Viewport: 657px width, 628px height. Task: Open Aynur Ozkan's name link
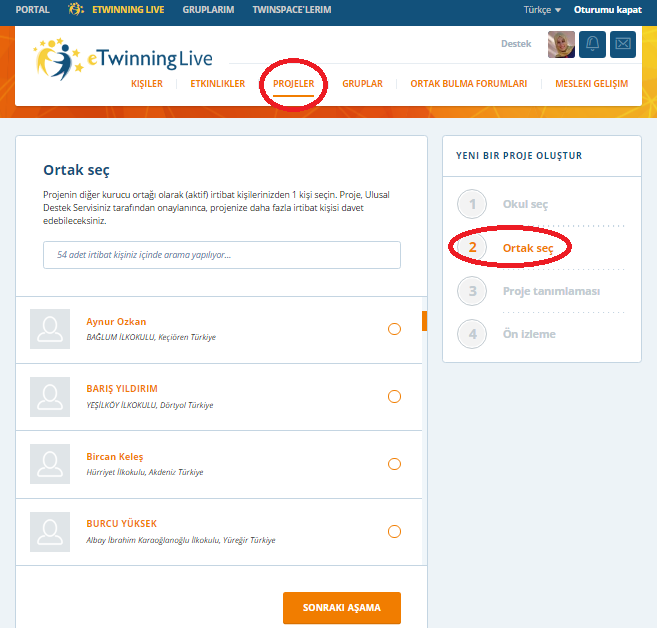(116, 322)
